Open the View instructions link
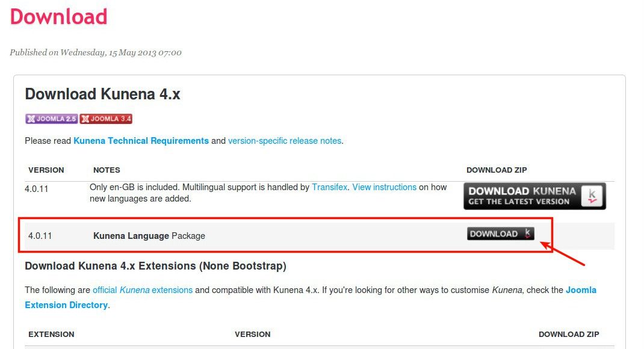 tap(385, 187)
